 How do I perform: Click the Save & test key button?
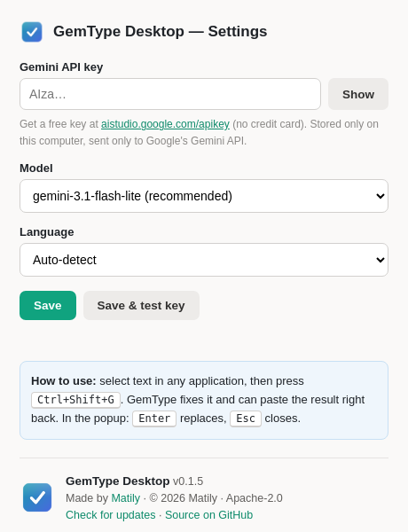141,305
